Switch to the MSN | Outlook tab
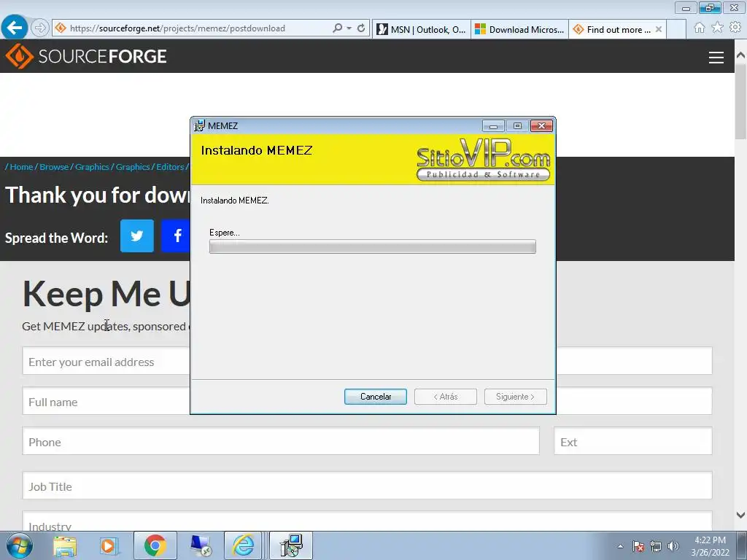The width and height of the screenshot is (747, 560). [x=421, y=29]
